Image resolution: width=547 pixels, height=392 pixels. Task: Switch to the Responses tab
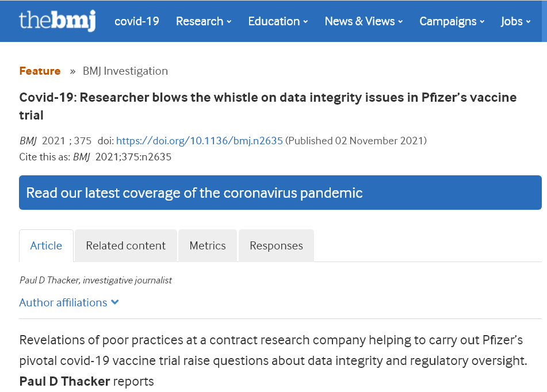276,245
